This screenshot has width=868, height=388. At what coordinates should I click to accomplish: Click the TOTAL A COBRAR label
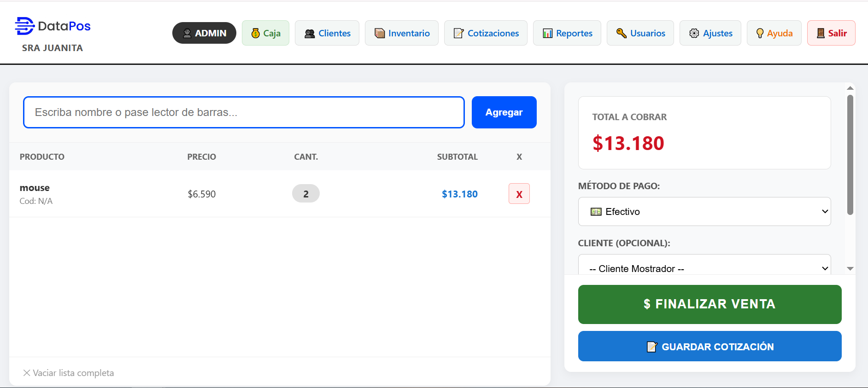pyautogui.click(x=629, y=117)
